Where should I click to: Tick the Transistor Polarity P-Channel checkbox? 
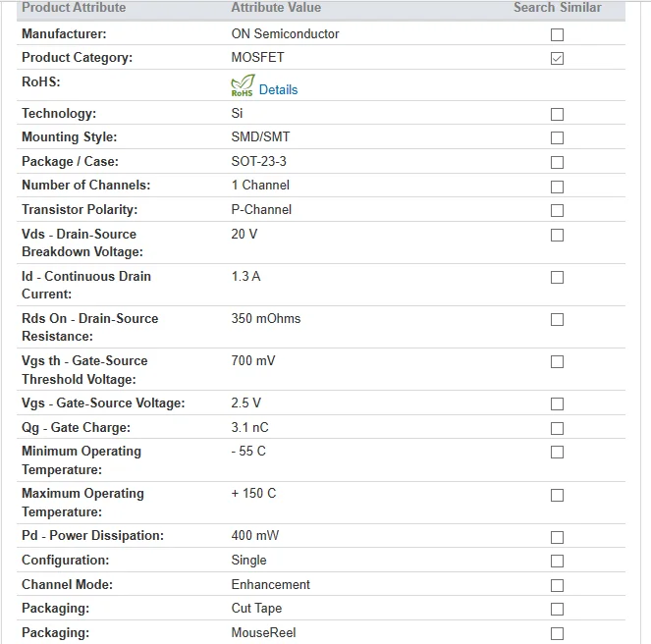click(557, 210)
